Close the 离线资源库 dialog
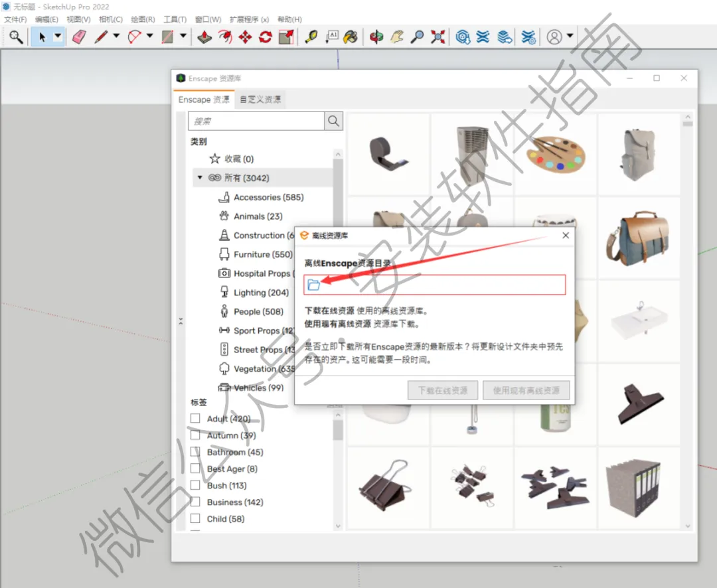Viewport: 717px width, 588px height. [566, 235]
